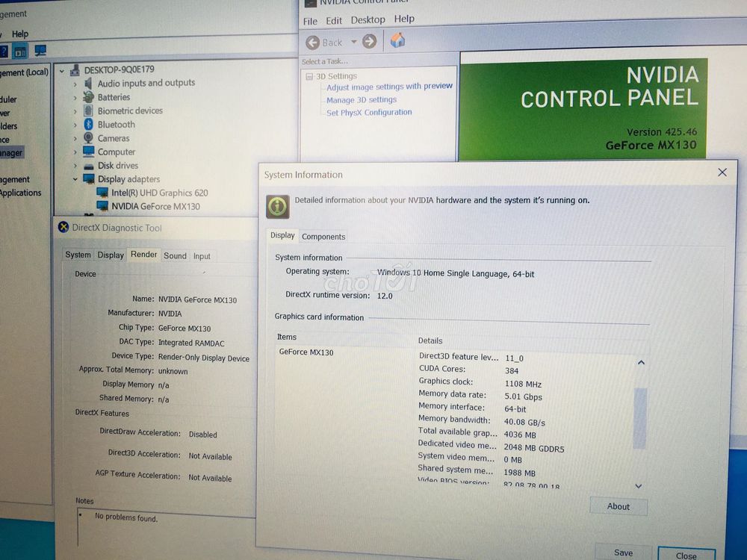Click the scroll down arrow in Details list
This screenshot has width=747, height=560.
click(639, 486)
